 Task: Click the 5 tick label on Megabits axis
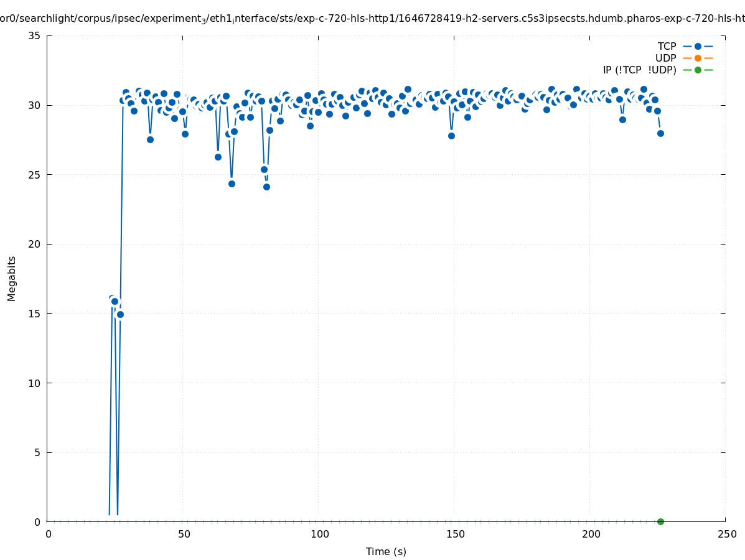(37, 452)
